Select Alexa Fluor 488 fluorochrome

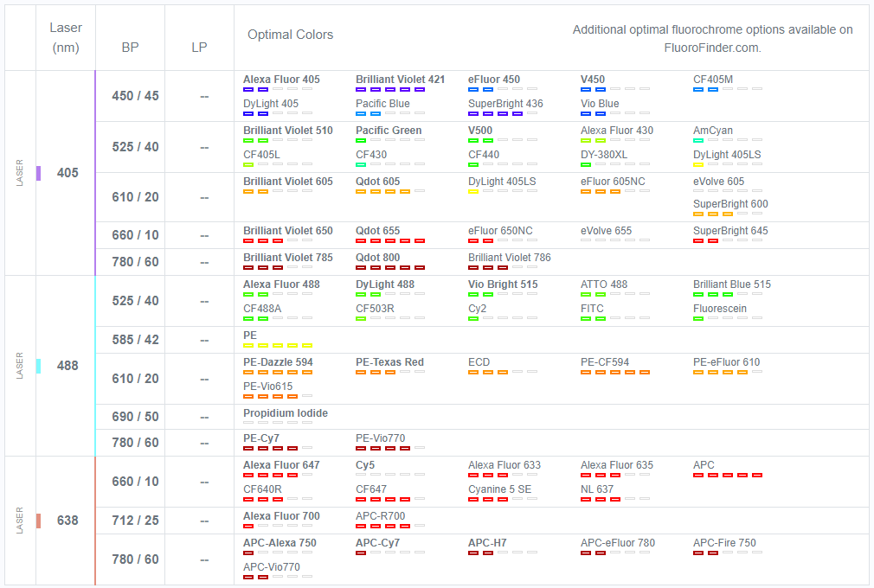(x=281, y=284)
